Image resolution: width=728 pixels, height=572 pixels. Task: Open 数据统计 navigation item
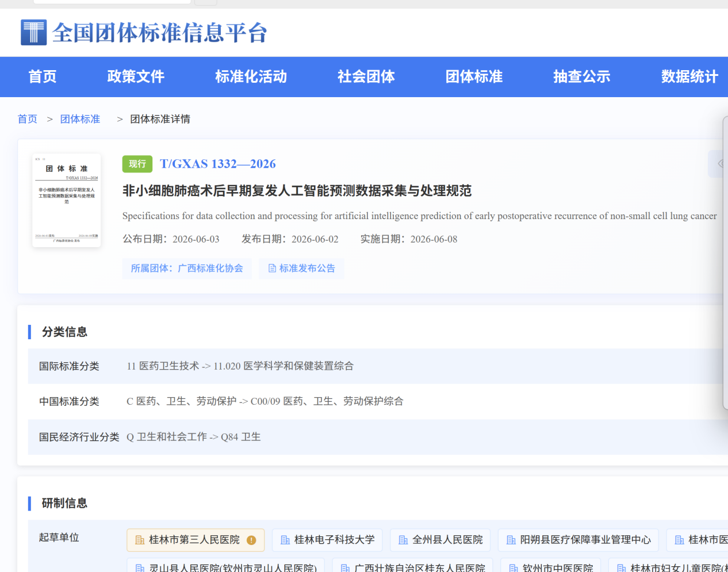689,76
